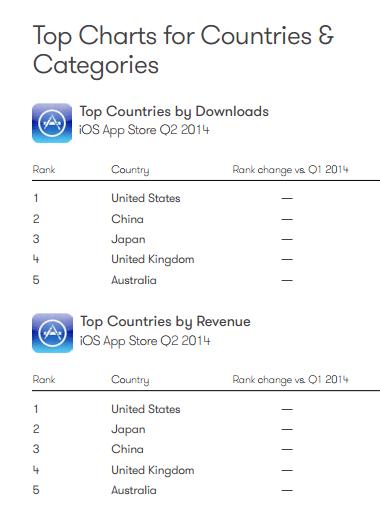Click 'Country' column header in Revenue table

coord(130,380)
